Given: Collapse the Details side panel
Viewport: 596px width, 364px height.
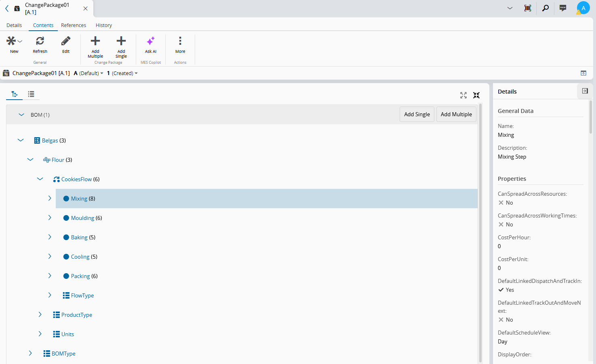Looking at the screenshot, I should [x=585, y=91].
